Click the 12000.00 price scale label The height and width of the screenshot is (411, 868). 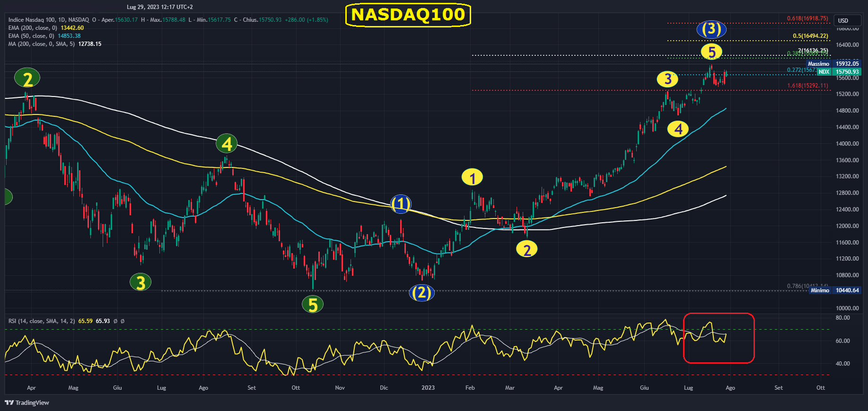tap(847, 226)
